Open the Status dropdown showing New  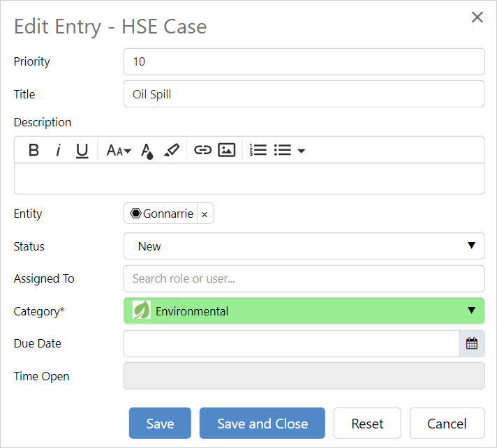point(304,246)
